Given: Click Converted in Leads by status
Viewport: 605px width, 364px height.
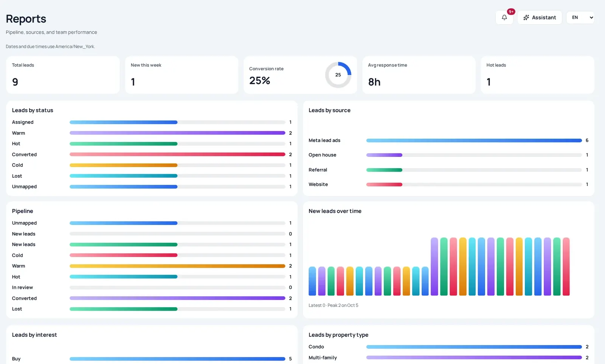Looking at the screenshot, I should click(24, 155).
